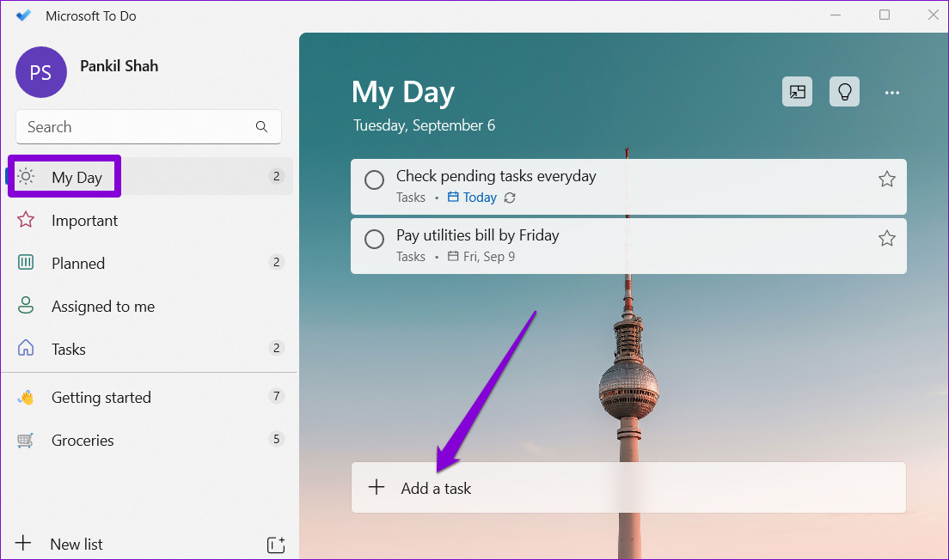Click Add a task
949x560 pixels.
[x=436, y=487]
